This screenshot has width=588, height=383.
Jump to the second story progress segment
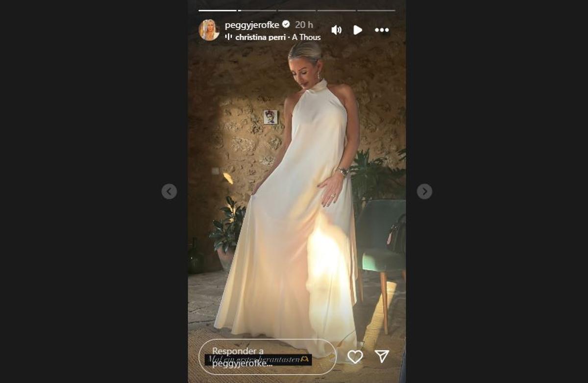(x=257, y=10)
